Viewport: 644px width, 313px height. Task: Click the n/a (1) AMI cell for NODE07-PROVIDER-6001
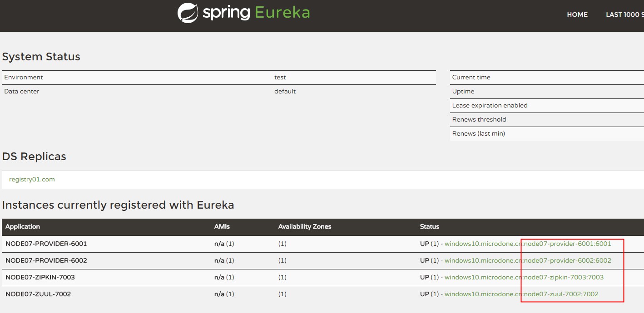click(224, 244)
